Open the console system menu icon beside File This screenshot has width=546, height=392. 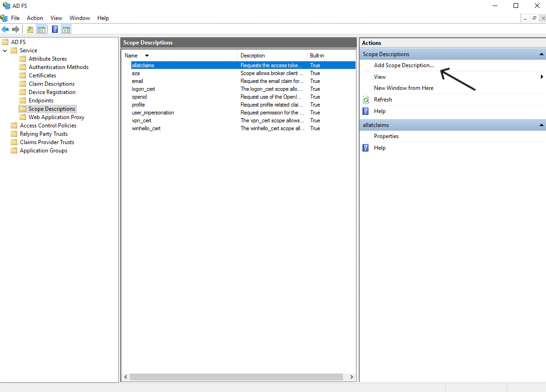(4, 18)
